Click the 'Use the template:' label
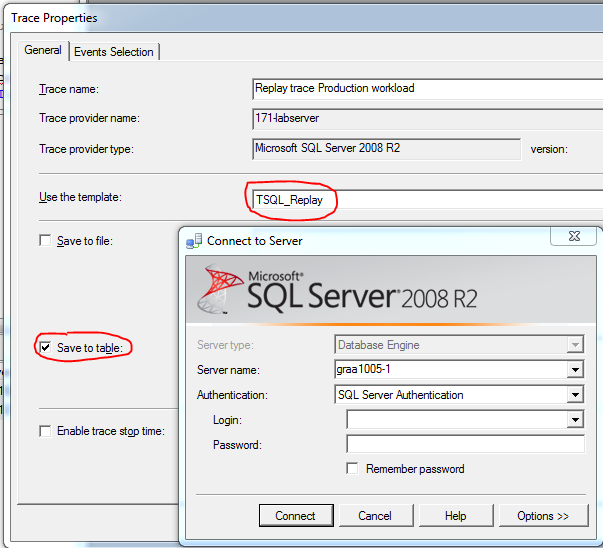The image size is (603, 548). pyautogui.click(x=80, y=197)
